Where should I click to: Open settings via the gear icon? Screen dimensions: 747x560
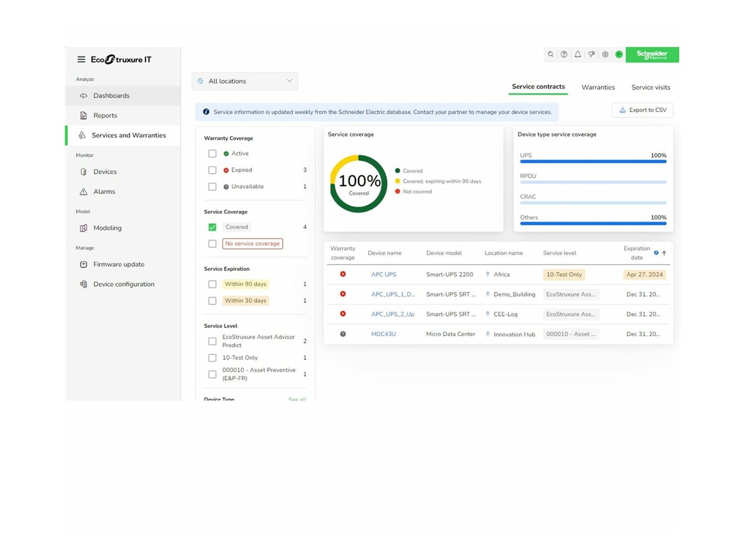604,54
